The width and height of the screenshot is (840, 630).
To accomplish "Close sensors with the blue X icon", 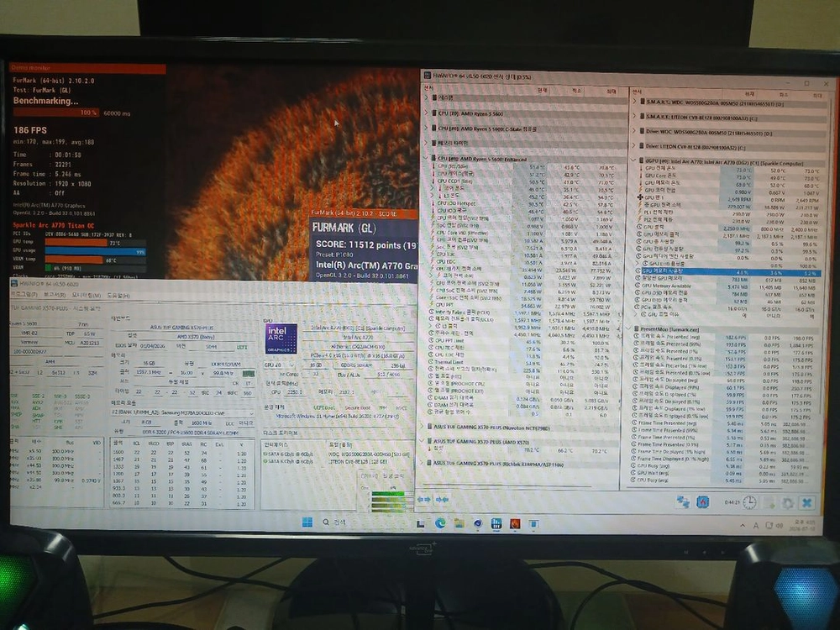I will pos(806,502).
